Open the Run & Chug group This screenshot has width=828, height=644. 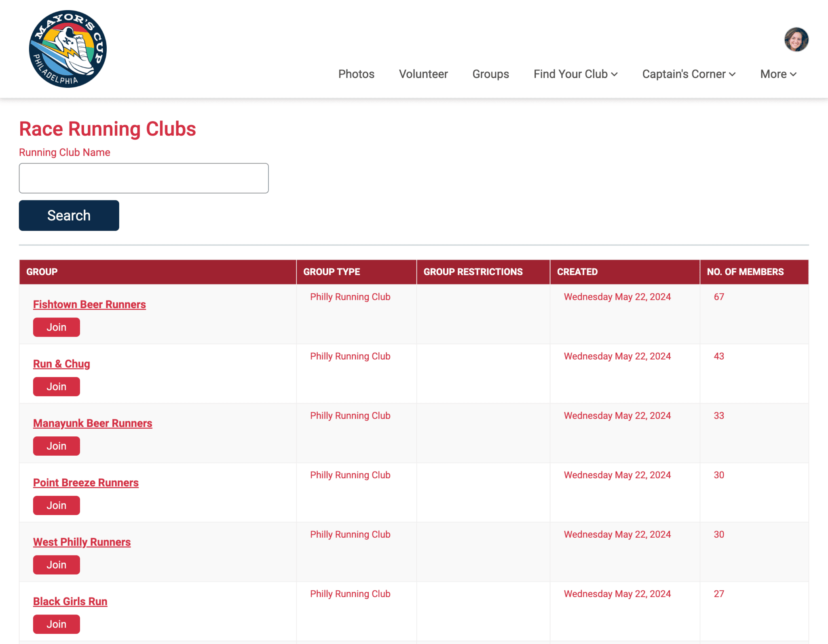click(61, 364)
